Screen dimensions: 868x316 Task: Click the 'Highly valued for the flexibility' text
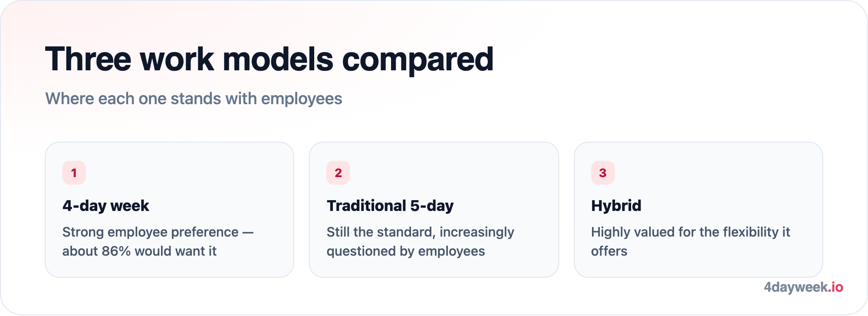[684, 232]
